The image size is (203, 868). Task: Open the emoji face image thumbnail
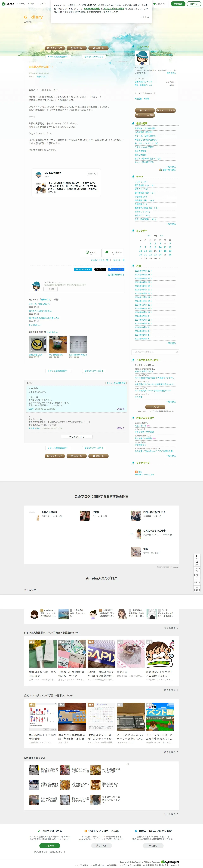37,344
